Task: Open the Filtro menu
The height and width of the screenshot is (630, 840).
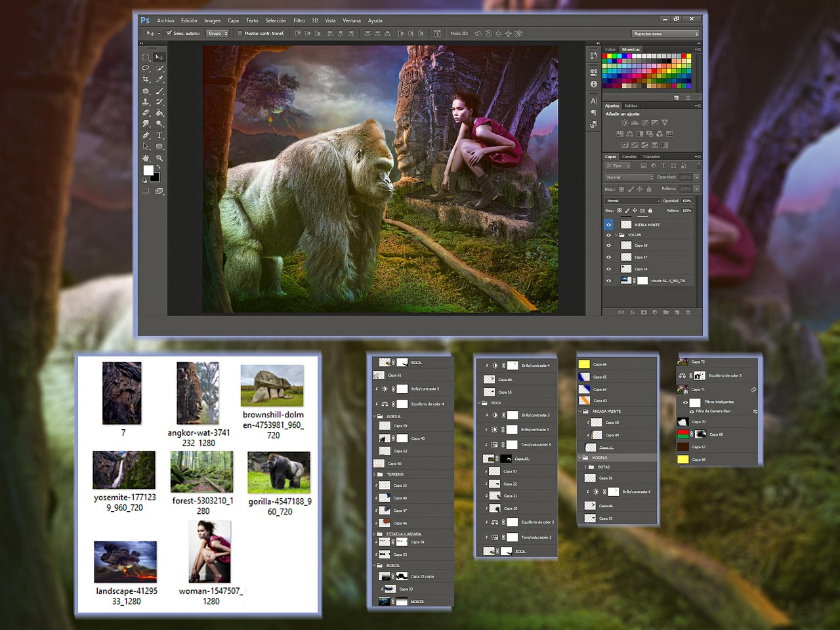Action: click(299, 21)
